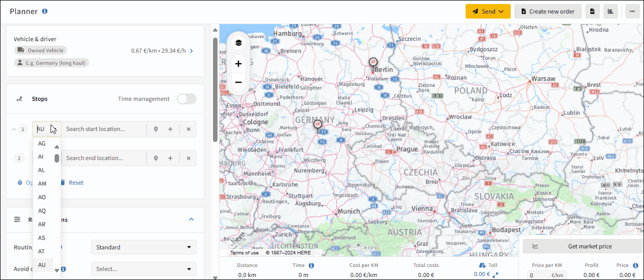Click Search start location field
Image resolution: width=644 pixels, height=280 pixels.
pos(104,129)
